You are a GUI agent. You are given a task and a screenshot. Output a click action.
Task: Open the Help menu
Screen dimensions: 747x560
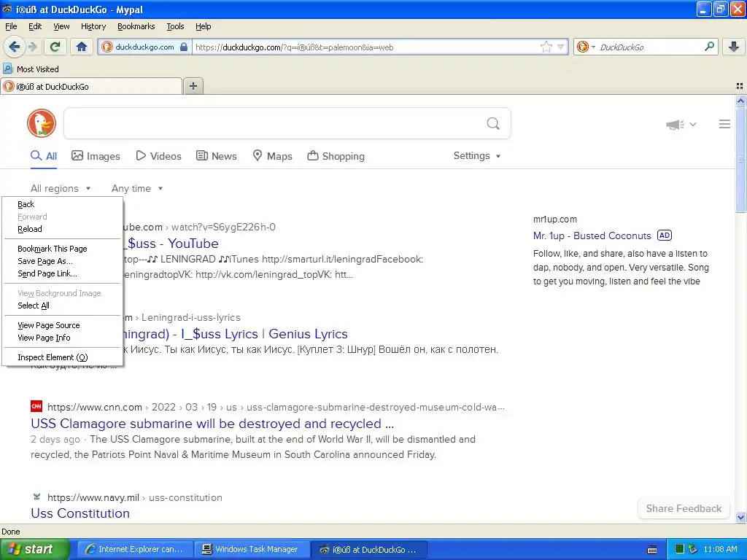pos(203,26)
